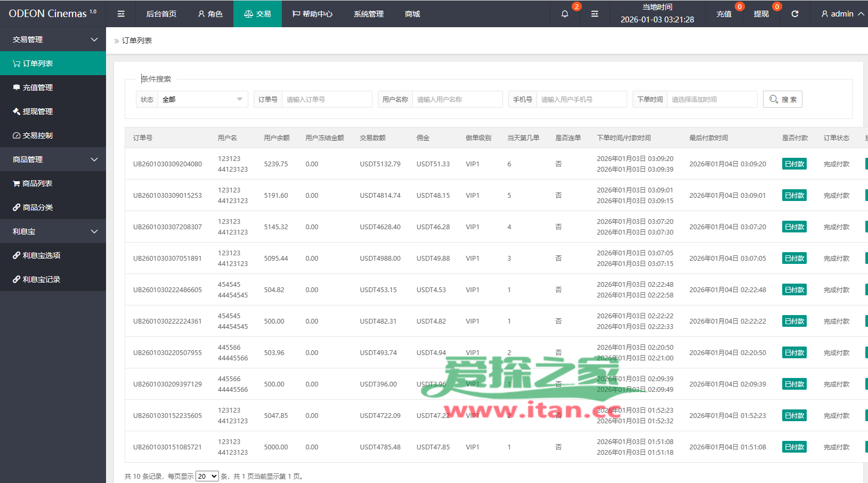Open the 状态 dropdown showing 全部
The image size is (868, 483).
click(x=202, y=99)
